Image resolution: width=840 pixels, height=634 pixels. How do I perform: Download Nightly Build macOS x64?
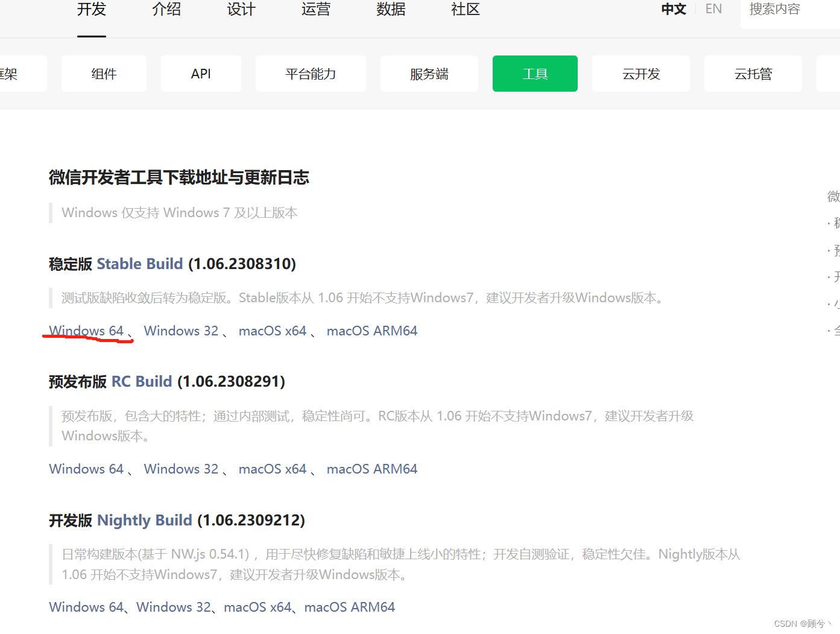(257, 607)
